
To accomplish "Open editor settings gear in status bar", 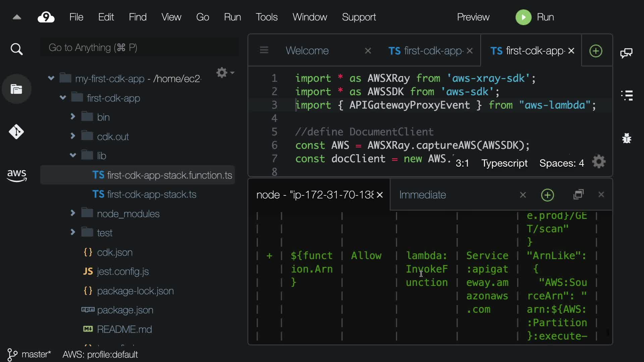I will pyautogui.click(x=599, y=162).
